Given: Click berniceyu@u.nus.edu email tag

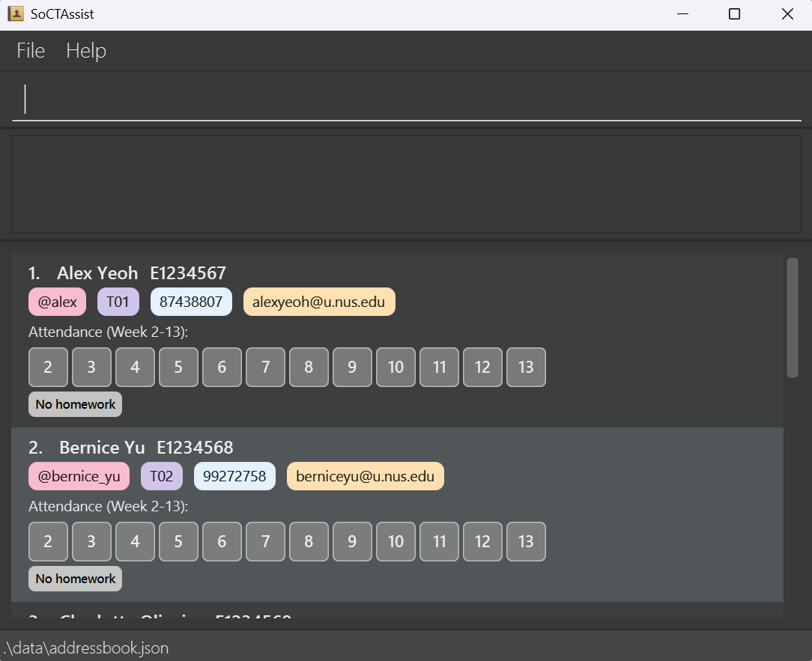Looking at the screenshot, I should [x=366, y=476].
